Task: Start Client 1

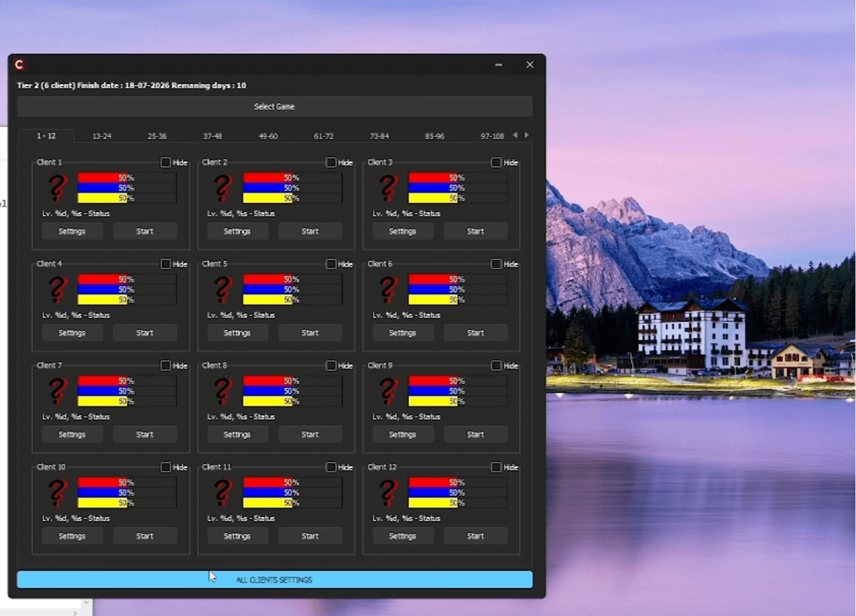Action: tap(145, 231)
